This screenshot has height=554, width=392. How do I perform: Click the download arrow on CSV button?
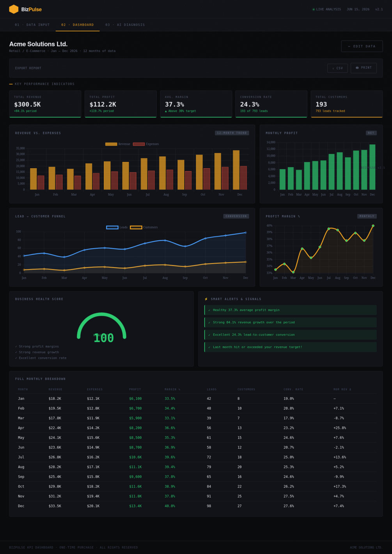click(333, 68)
